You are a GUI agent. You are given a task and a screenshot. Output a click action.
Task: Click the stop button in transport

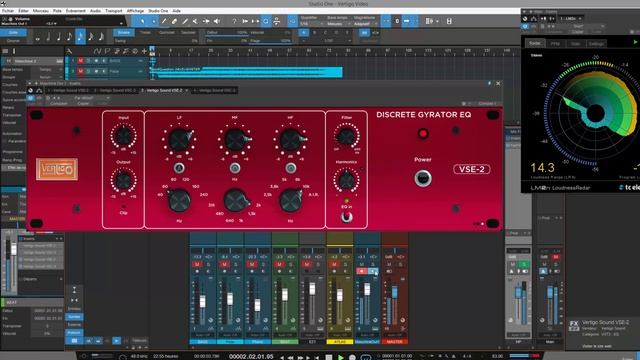click(329, 357)
